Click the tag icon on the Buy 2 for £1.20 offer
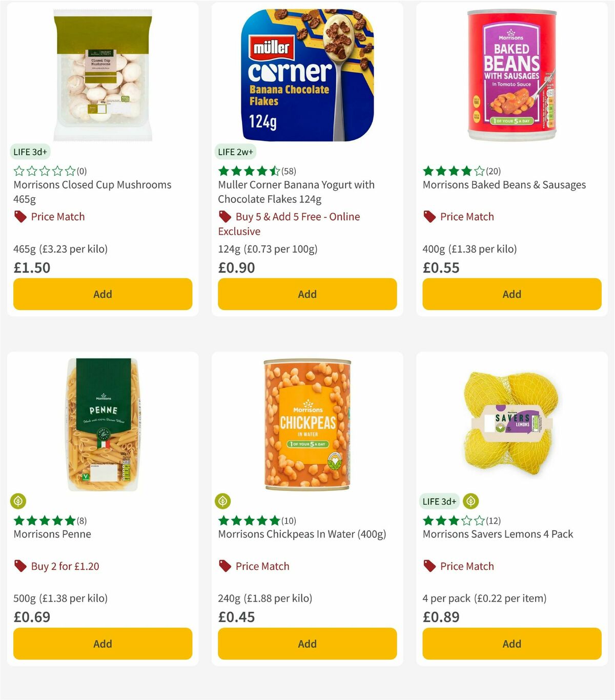 point(19,566)
